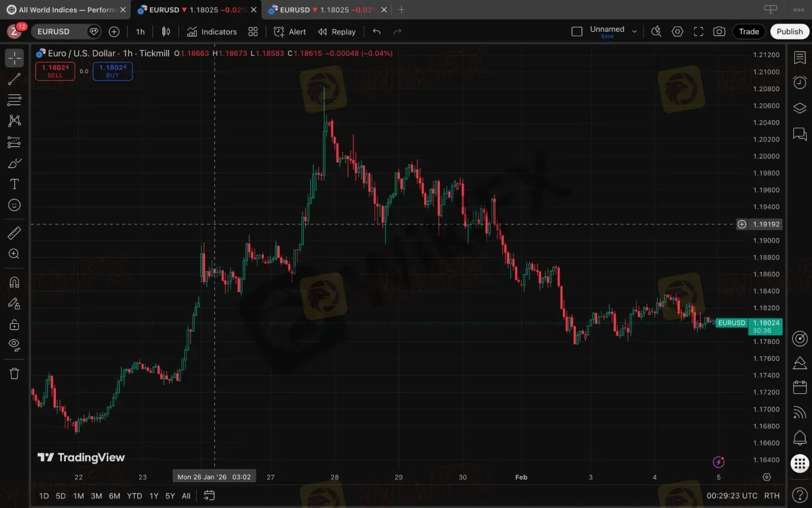Select the zoom in tool
This screenshot has width=812, height=508.
click(x=15, y=254)
